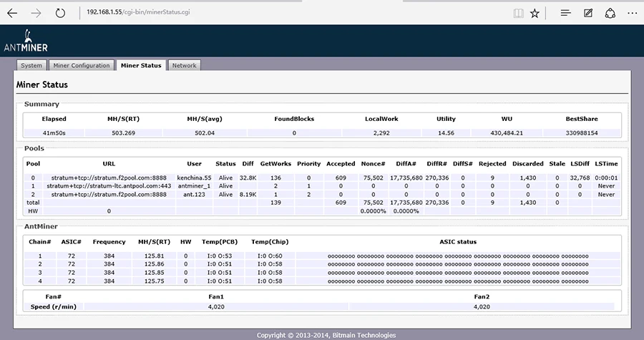Reload the miner status page
The image size is (644, 340).
[x=60, y=13]
